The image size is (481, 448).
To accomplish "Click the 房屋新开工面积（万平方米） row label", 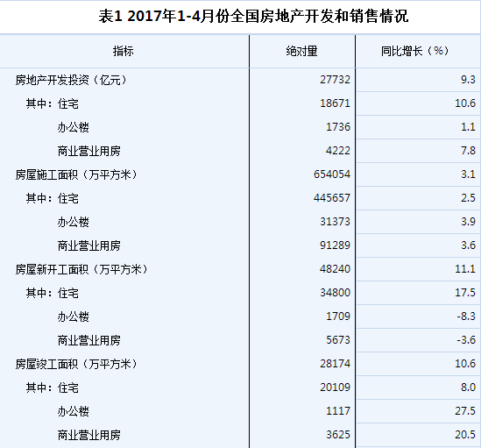I will pyautogui.click(x=81, y=269).
